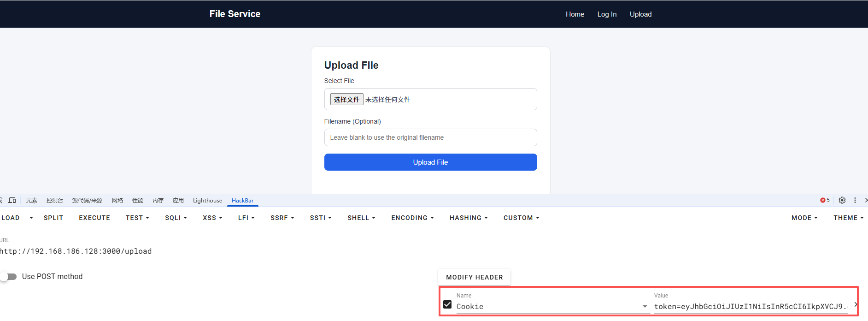Toggle the device toolbar icon
This screenshot has width=868, height=321.
[x=12, y=200]
